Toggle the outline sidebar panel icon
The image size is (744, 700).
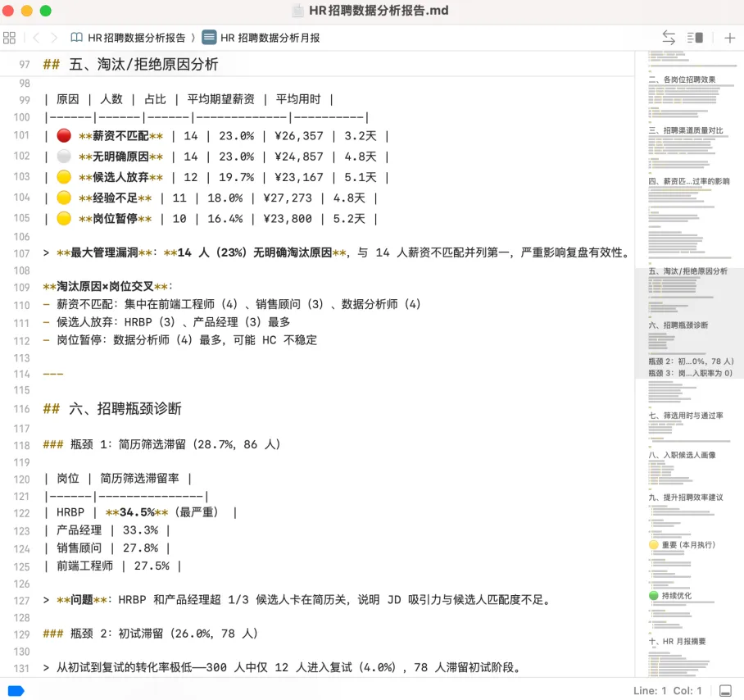click(x=695, y=38)
